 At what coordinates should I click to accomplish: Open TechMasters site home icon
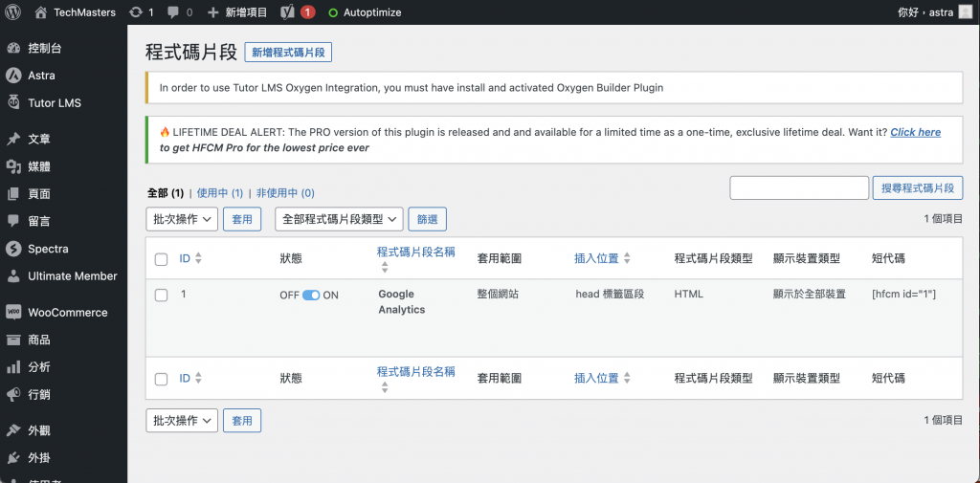[x=41, y=11]
